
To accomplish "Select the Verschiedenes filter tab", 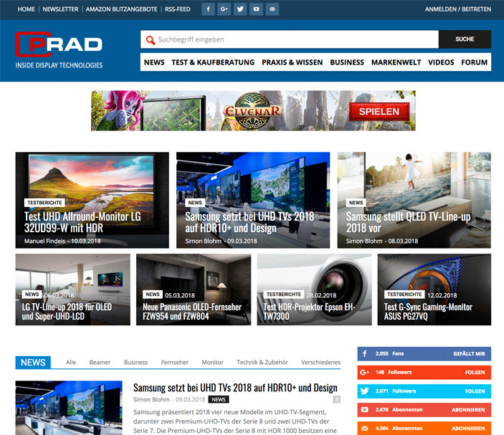I will pos(320,363).
